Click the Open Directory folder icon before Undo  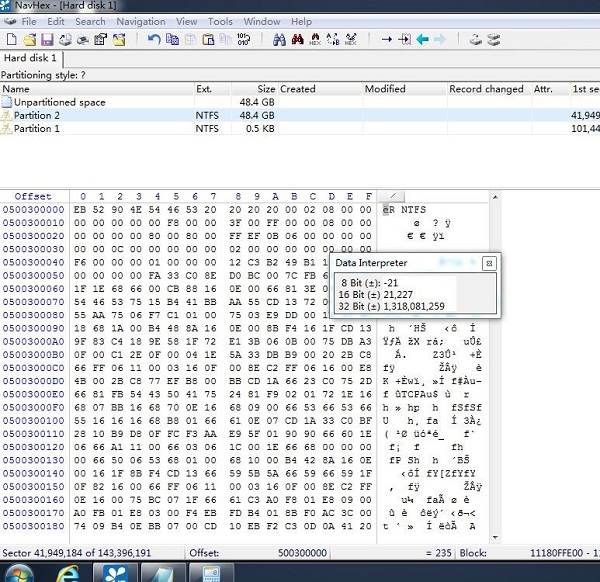(x=119, y=39)
